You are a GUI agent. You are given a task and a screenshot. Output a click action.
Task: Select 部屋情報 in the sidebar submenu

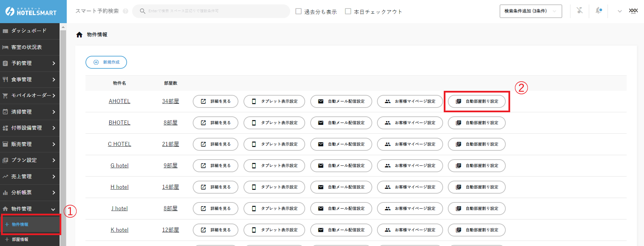20,240
